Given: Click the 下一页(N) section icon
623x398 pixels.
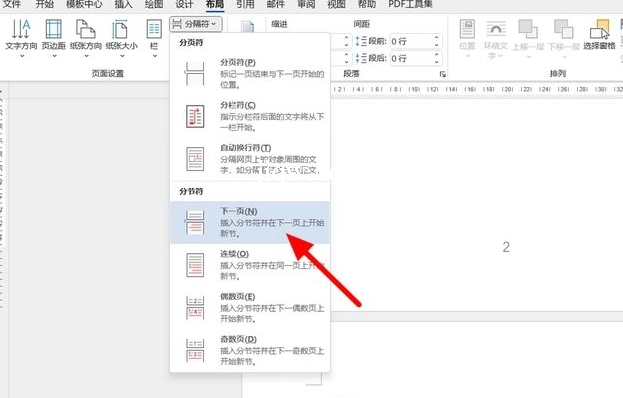Looking at the screenshot, I should point(195,222).
